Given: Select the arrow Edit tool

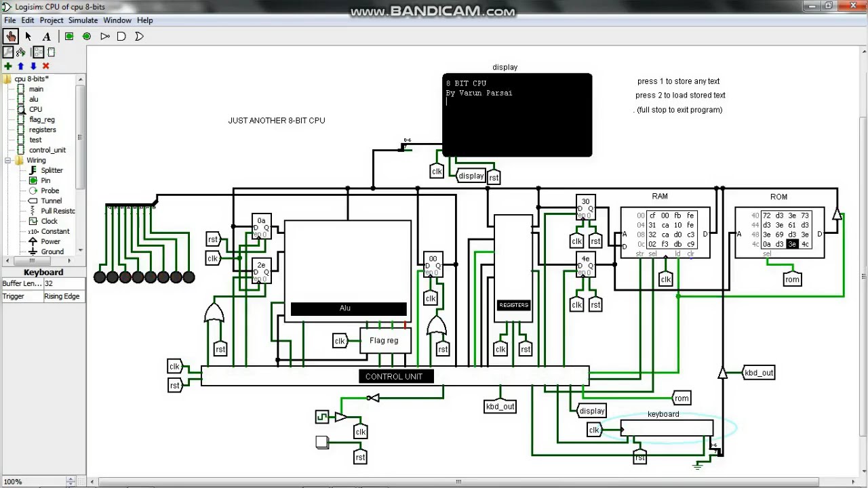Looking at the screenshot, I should tap(28, 37).
